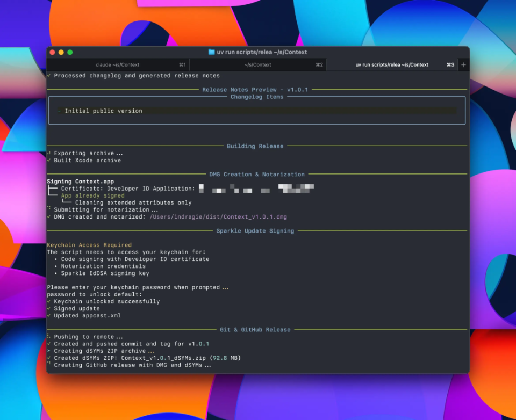
Task: Open a new terminal tab
Action: tap(463, 64)
